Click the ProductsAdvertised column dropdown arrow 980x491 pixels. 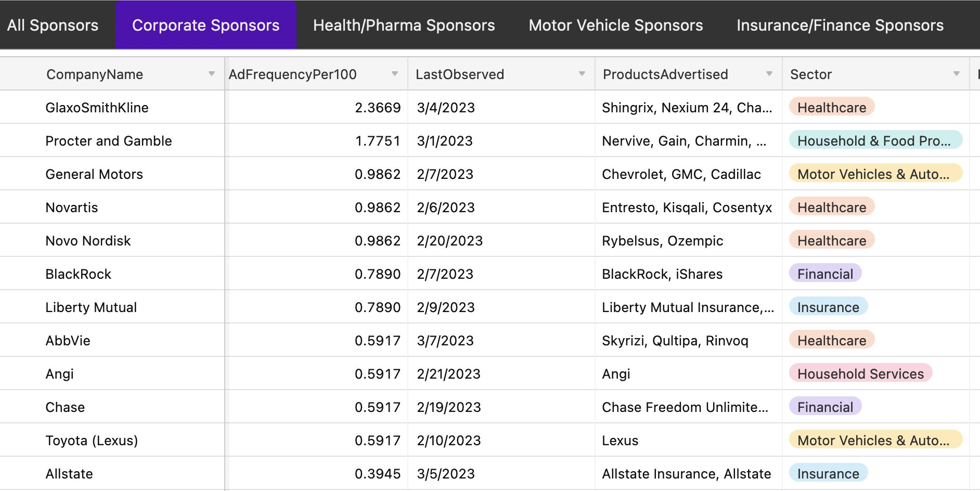769,74
